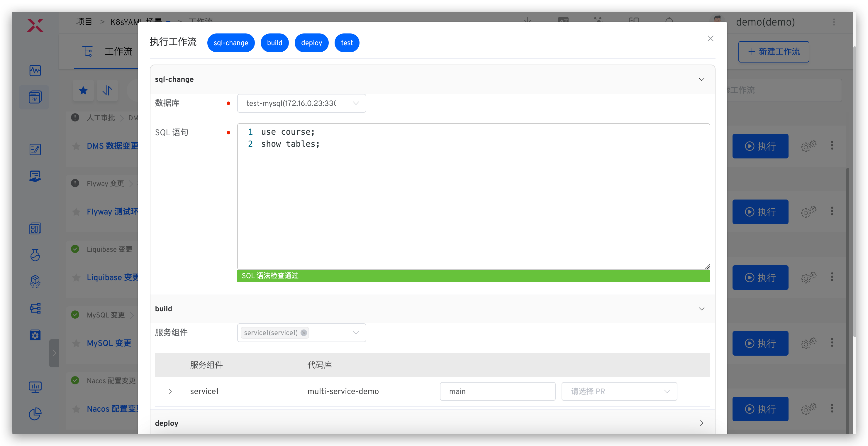Remove service1 tag from service component field
Image resolution: width=868 pixels, height=446 pixels.
304,333
